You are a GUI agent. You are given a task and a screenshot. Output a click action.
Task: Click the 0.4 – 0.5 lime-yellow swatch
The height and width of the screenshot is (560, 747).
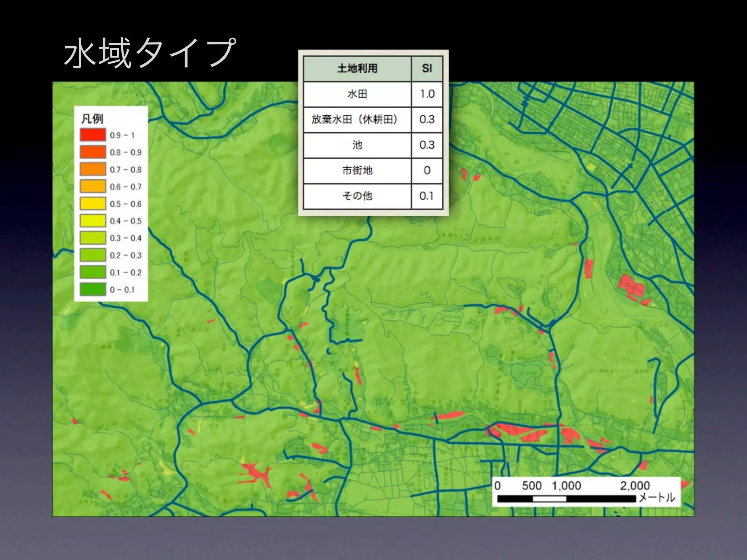pyautogui.click(x=93, y=221)
